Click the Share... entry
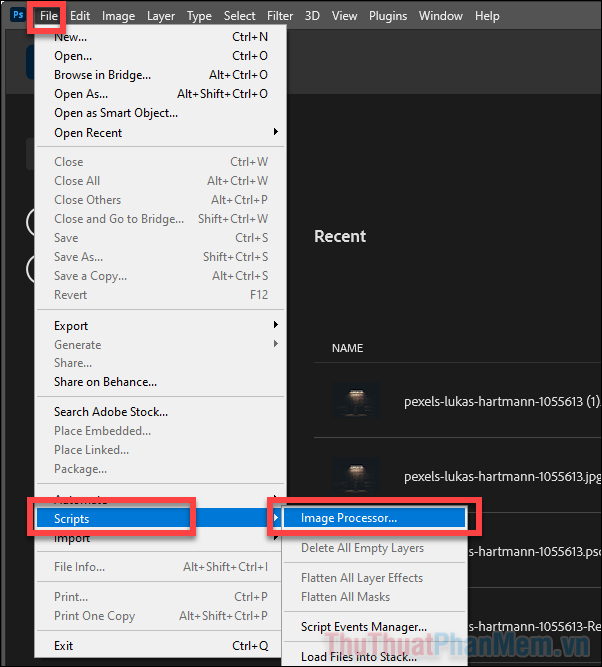This screenshot has width=602, height=667. [x=161, y=363]
